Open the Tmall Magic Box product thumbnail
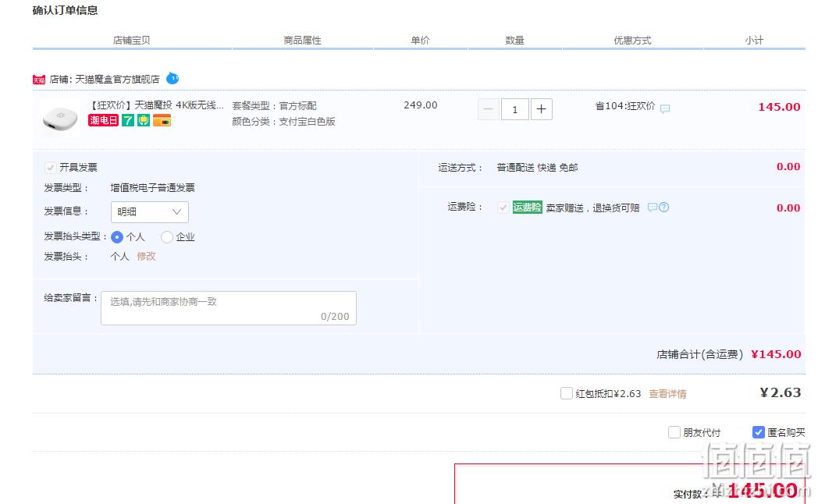 60,119
